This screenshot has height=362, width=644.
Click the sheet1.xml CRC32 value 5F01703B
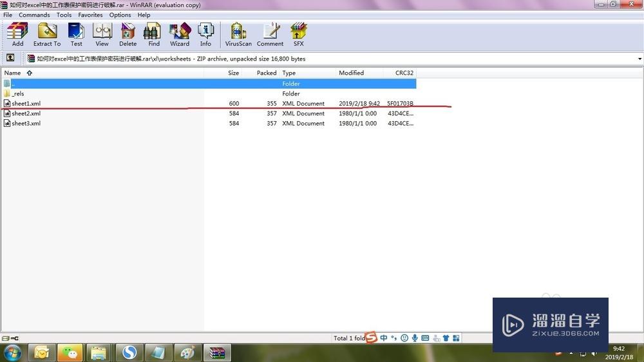point(400,104)
